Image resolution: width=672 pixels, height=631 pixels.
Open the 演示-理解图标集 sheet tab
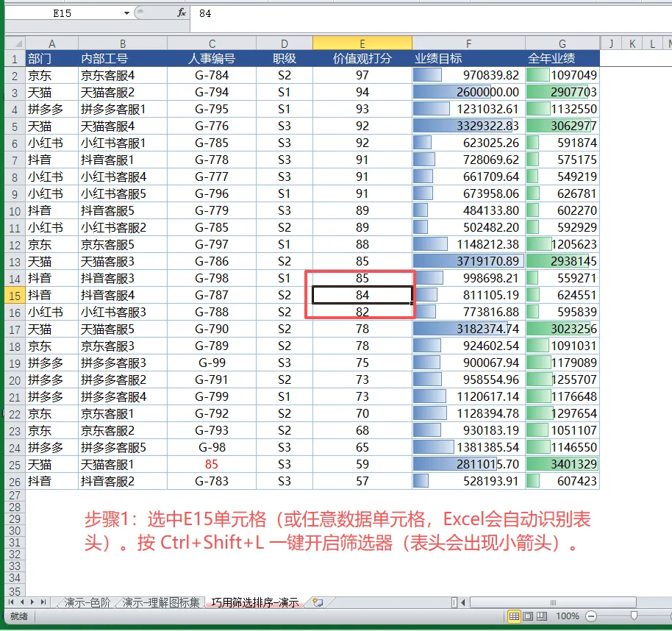click(161, 603)
